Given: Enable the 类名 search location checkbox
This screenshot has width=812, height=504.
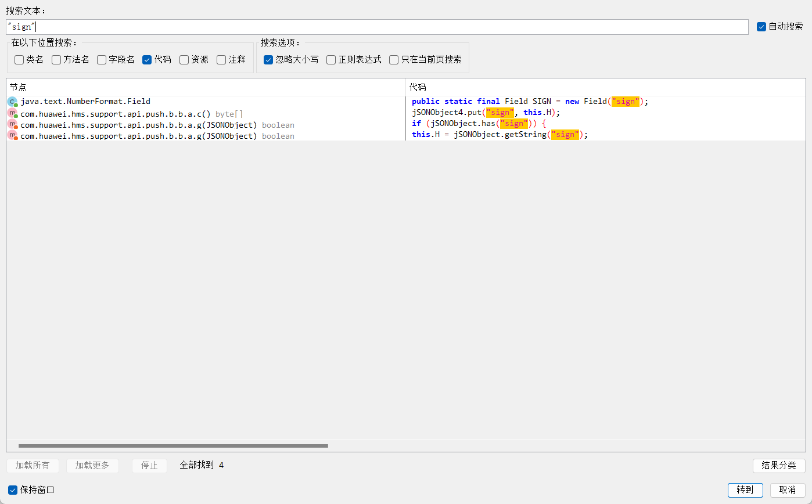Looking at the screenshot, I should tap(19, 60).
